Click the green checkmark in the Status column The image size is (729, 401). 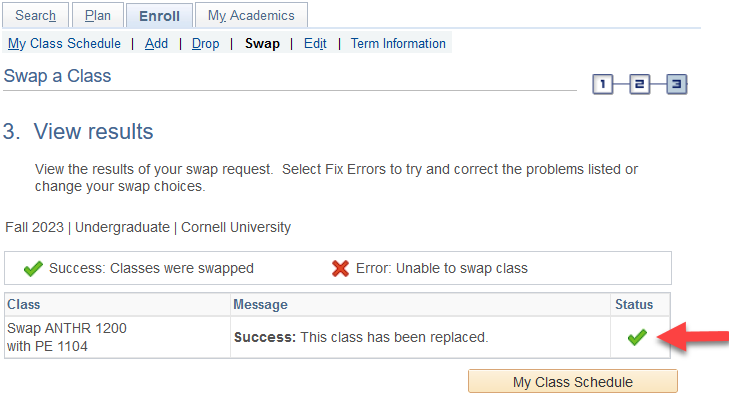click(637, 338)
